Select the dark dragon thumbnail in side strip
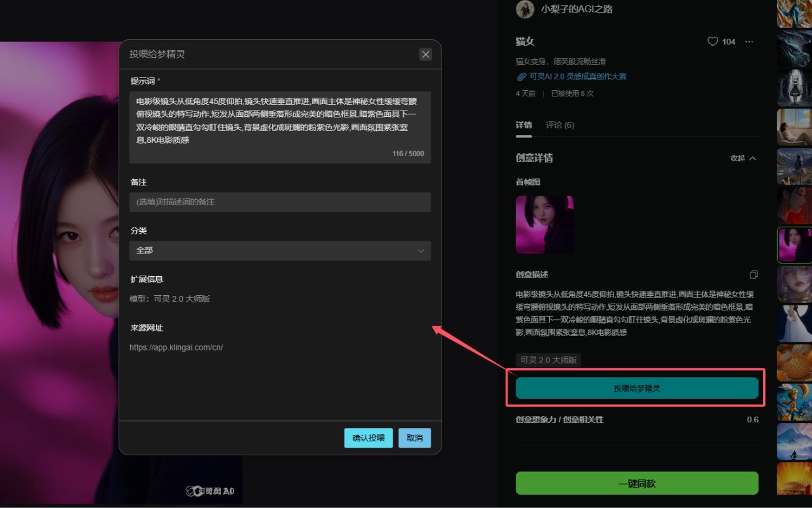 click(x=794, y=50)
